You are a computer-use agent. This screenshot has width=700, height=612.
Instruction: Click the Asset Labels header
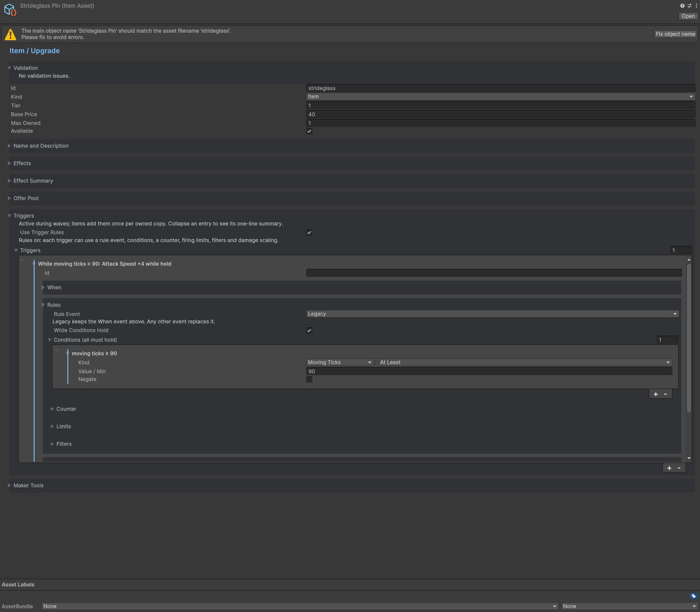(x=18, y=585)
